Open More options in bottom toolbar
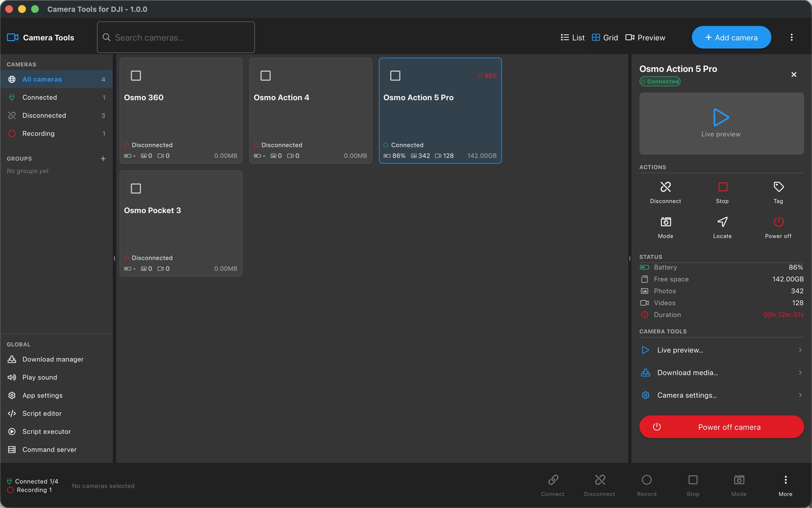 click(785, 485)
